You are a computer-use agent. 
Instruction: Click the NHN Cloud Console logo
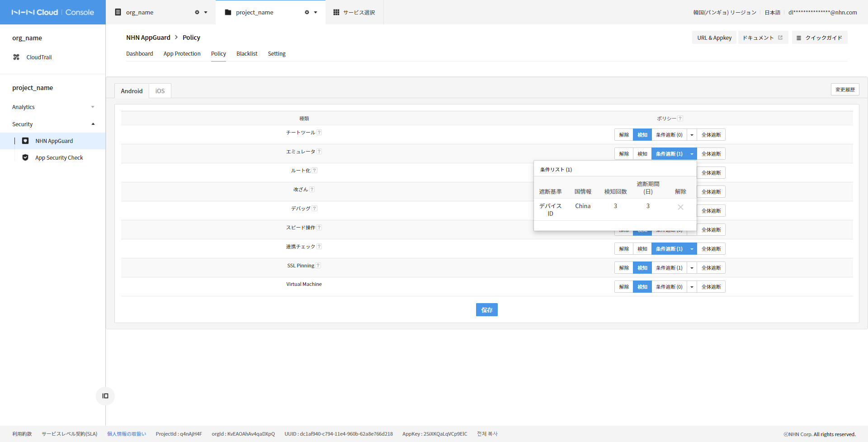click(x=52, y=12)
